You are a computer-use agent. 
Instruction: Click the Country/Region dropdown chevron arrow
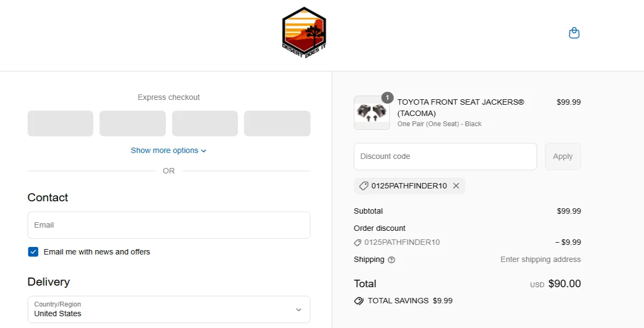(x=298, y=310)
